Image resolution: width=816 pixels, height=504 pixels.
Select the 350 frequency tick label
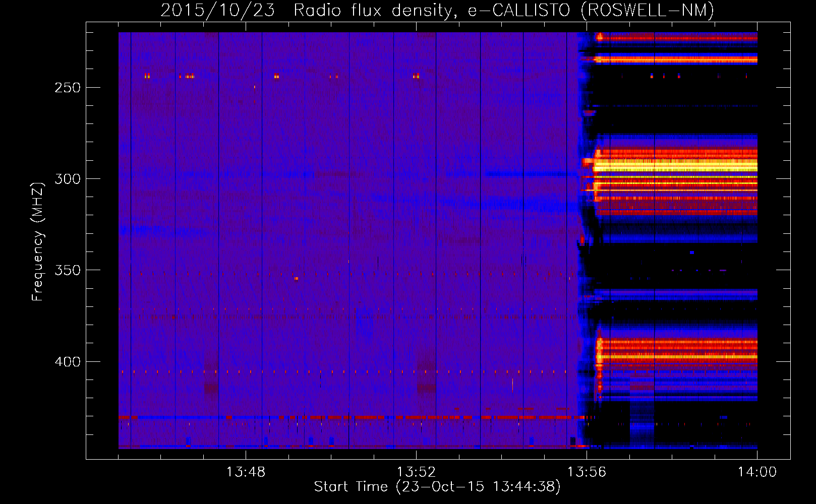(67, 270)
